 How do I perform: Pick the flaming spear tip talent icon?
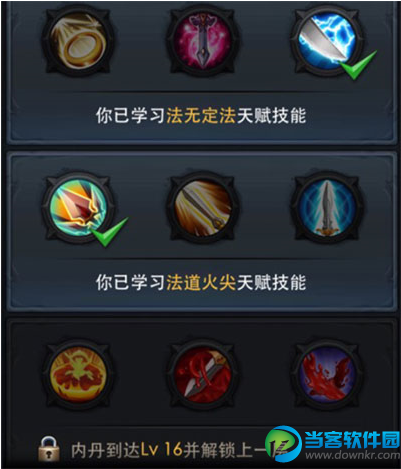(78, 207)
